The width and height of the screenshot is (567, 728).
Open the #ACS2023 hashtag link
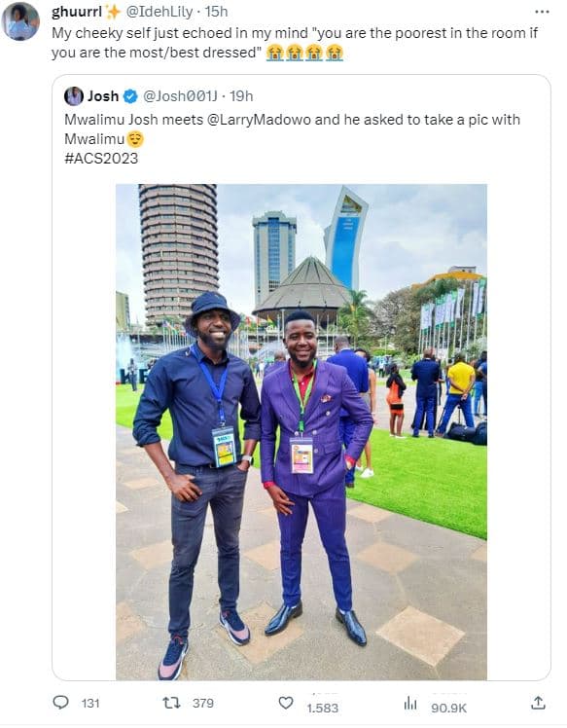point(101,159)
